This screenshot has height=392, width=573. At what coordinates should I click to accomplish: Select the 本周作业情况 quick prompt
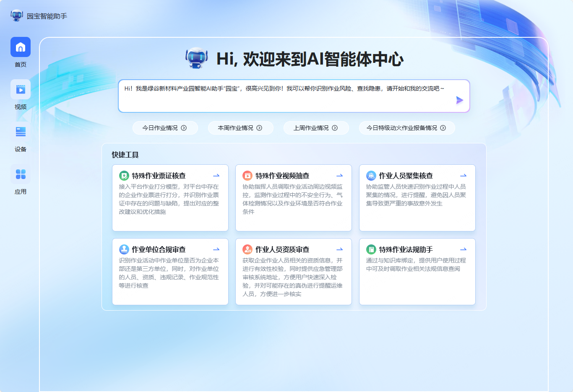coord(240,128)
